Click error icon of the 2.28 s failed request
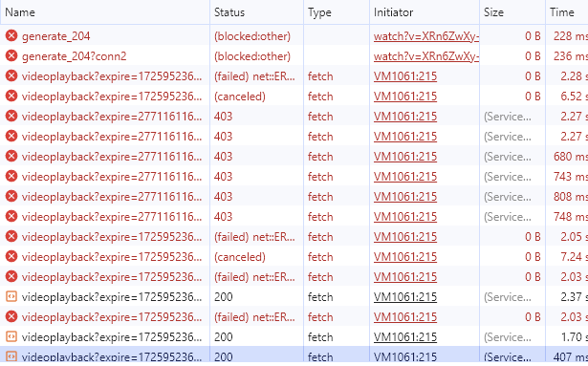Screen dimensions: 588x366 tap(11, 76)
